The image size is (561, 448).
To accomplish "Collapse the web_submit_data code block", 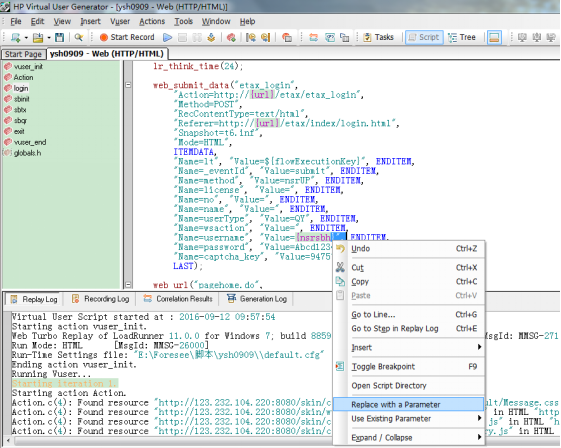I will (x=128, y=85).
